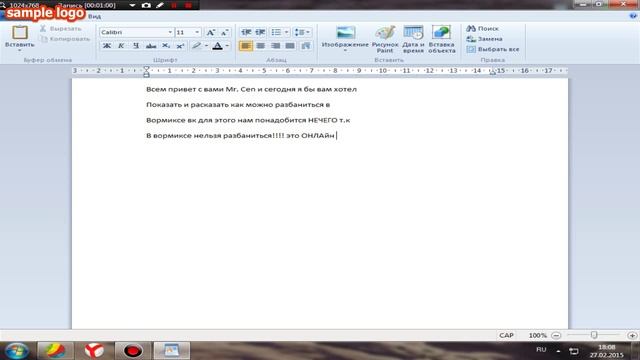Justify the text alignment
Viewport: 640px width, 360px height.
(290, 46)
